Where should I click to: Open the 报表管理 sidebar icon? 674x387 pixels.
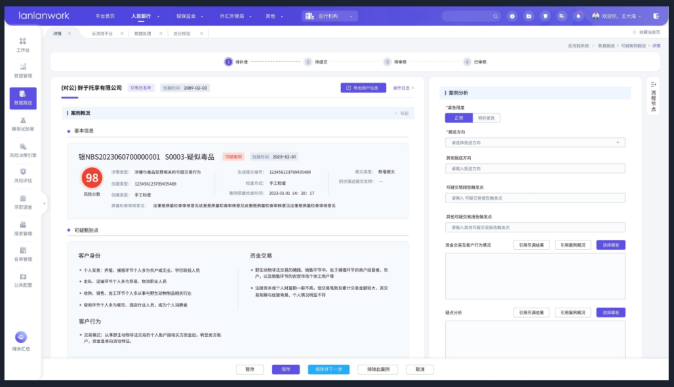pos(23,224)
